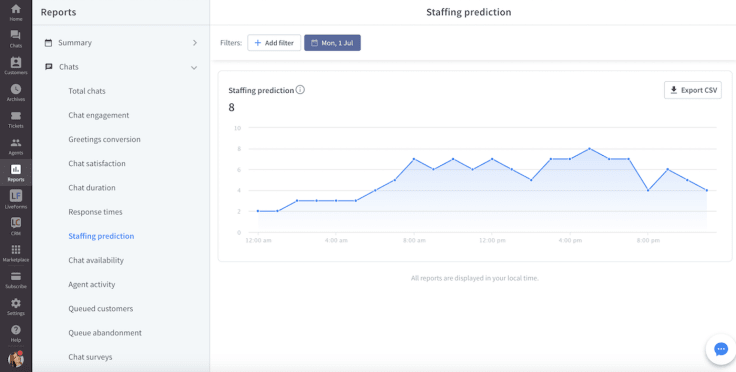Click the peak data point at 8

pos(590,149)
